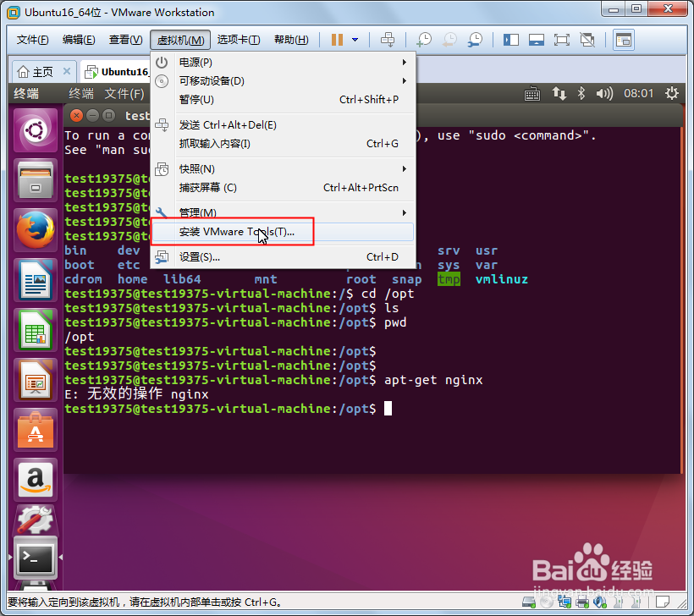The image size is (694, 616).
Task: Open System Settings launcher icon
Action: point(36,519)
